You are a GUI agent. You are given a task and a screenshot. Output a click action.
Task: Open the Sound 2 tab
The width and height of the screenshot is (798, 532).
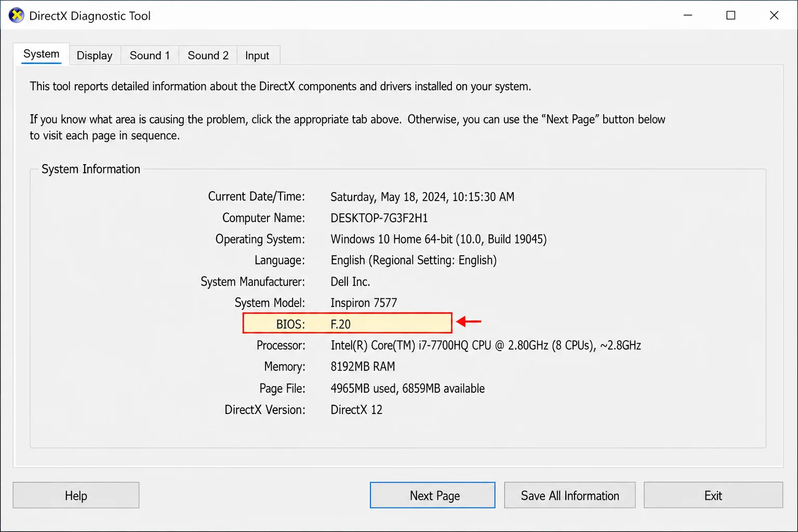[x=208, y=56]
